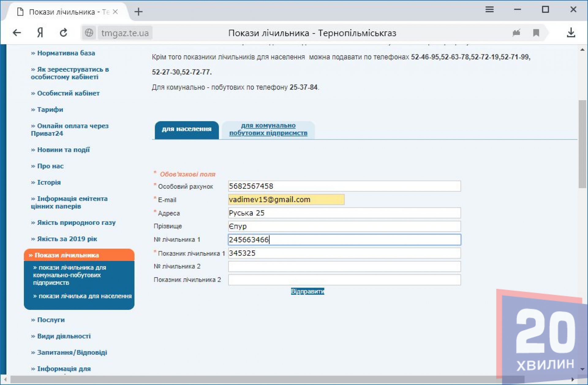Image resolution: width=588 pixels, height=385 pixels.
Task: Click the Особовий рахунок input field
Action: (x=344, y=186)
